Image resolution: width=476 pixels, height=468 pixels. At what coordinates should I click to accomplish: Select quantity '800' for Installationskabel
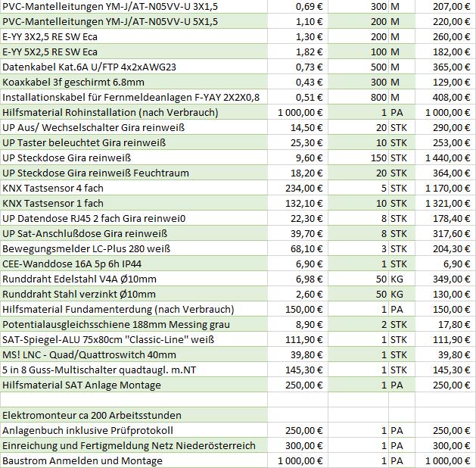(x=378, y=98)
